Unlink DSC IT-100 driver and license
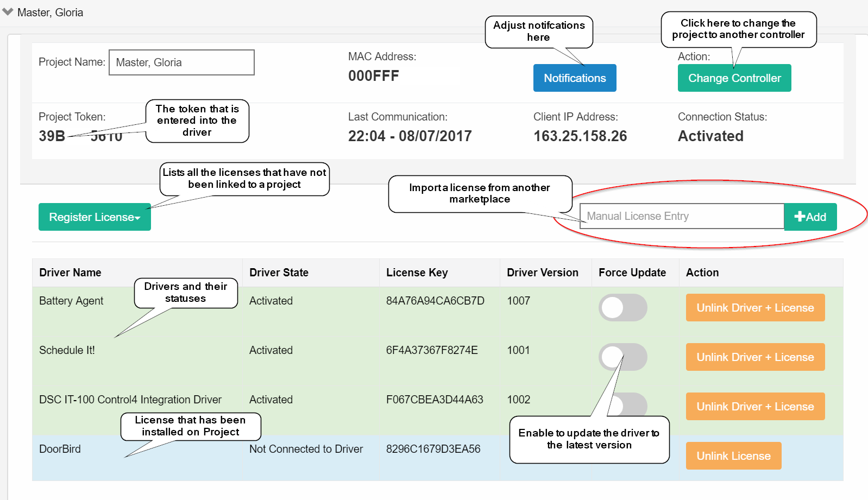Image resolution: width=868 pixels, height=500 pixels. (x=755, y=407)
